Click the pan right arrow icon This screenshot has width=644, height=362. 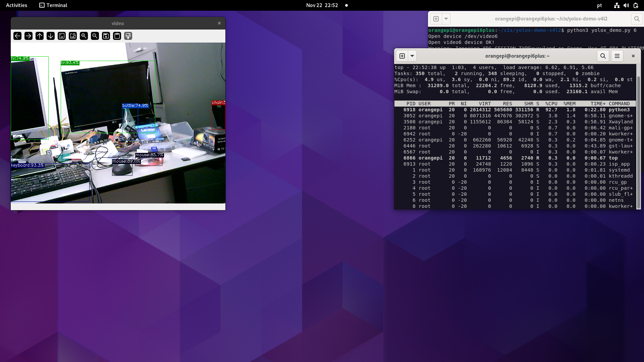click(x=29, y=36)
